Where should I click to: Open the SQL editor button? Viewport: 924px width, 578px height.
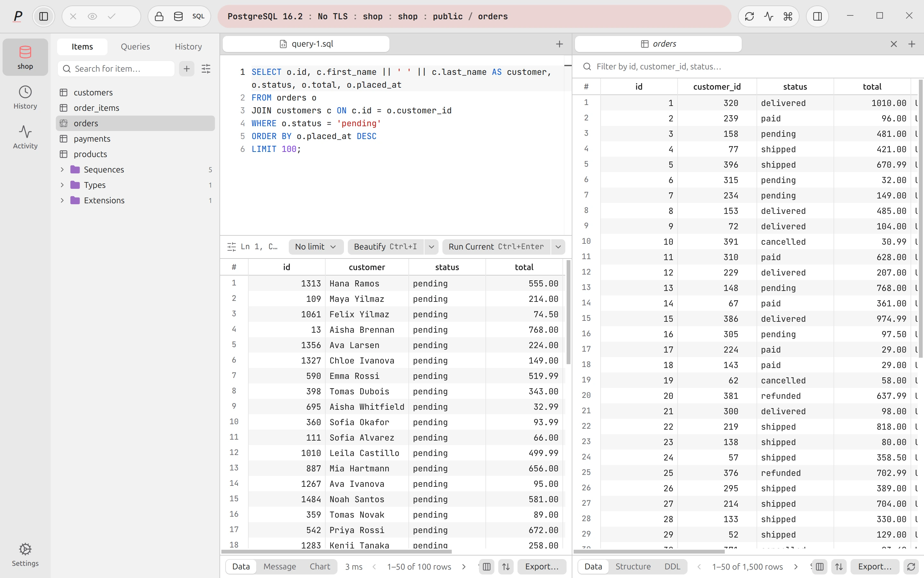[x=198, y=16]
